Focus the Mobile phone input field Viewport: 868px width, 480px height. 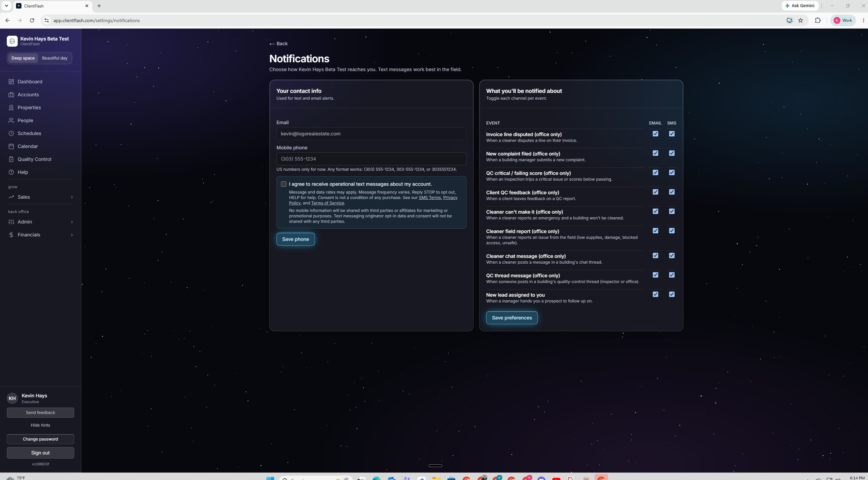[371, 159]
